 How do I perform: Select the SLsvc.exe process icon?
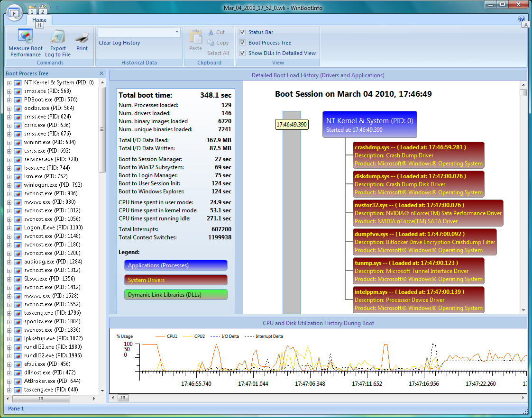point(18,279)
